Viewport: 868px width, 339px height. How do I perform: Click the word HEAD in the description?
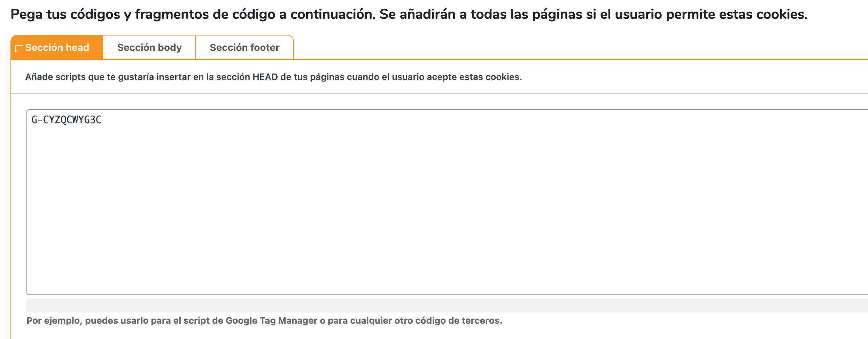pyautogui.click(x=265, y=77)
